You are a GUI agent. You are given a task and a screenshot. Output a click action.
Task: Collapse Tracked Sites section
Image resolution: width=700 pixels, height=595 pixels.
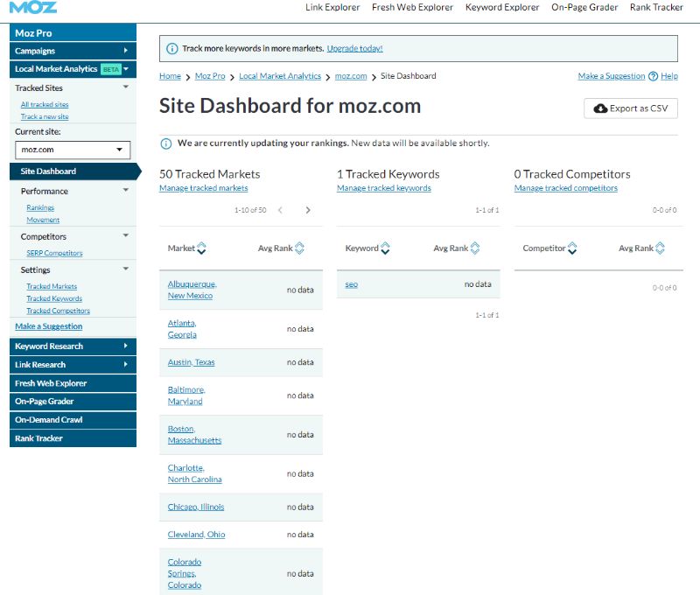[126, 87]
